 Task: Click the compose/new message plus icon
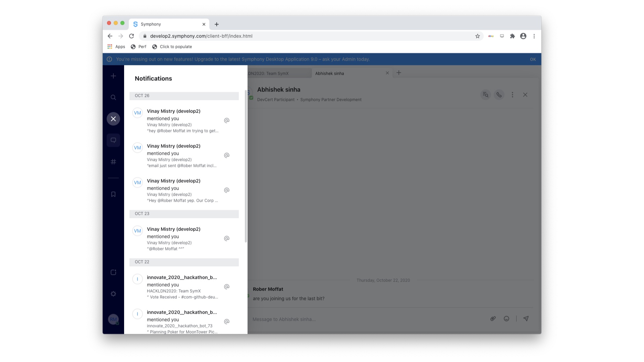(x=113, y=75)
